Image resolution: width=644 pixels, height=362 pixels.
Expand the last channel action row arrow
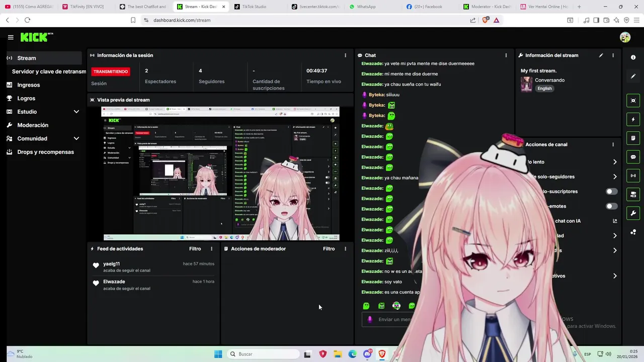point(615,276)
